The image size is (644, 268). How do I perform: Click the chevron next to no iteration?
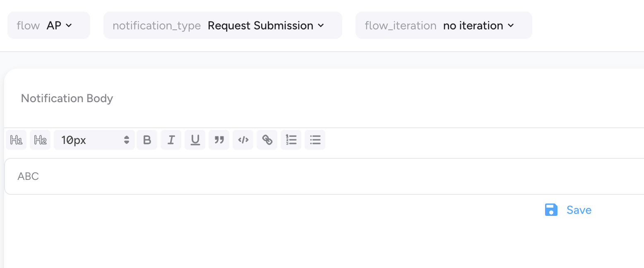tap(511, 26)
